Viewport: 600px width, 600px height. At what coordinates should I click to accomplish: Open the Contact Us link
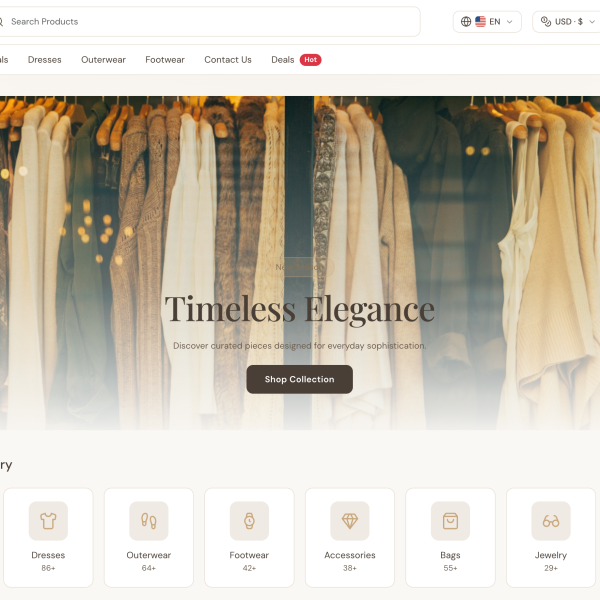click(x=228, y=60)
